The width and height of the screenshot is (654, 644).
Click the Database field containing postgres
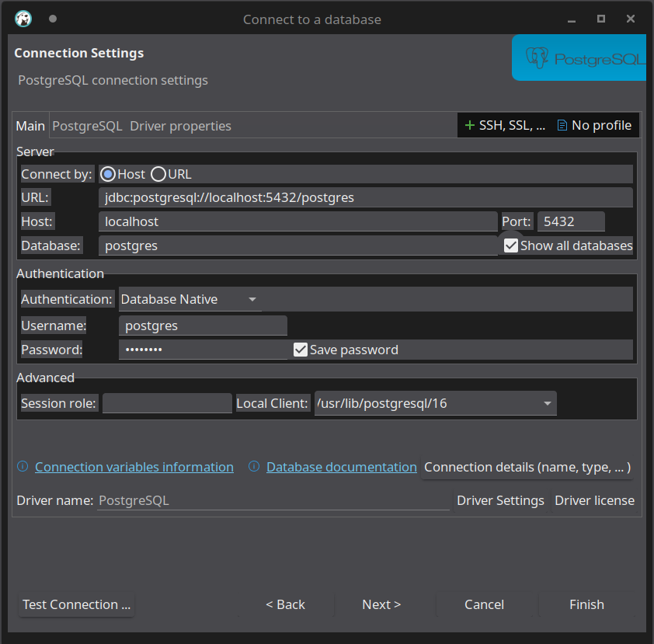tap(298, 245)
